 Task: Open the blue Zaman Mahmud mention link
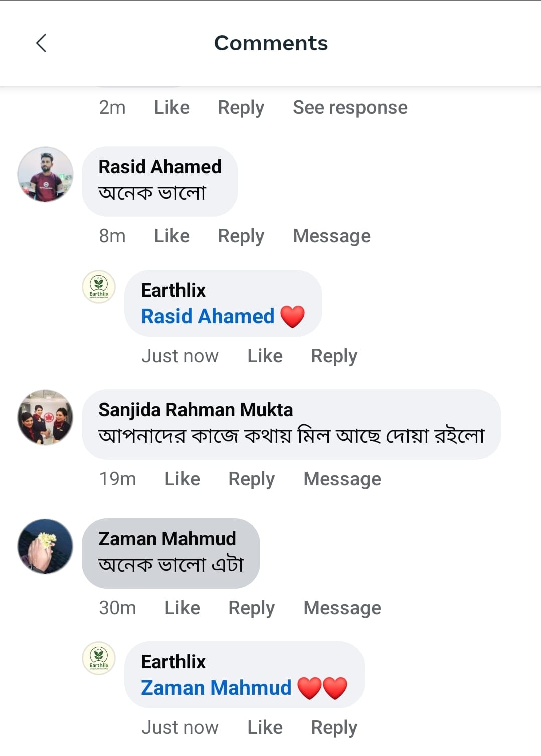click(216, 688)
